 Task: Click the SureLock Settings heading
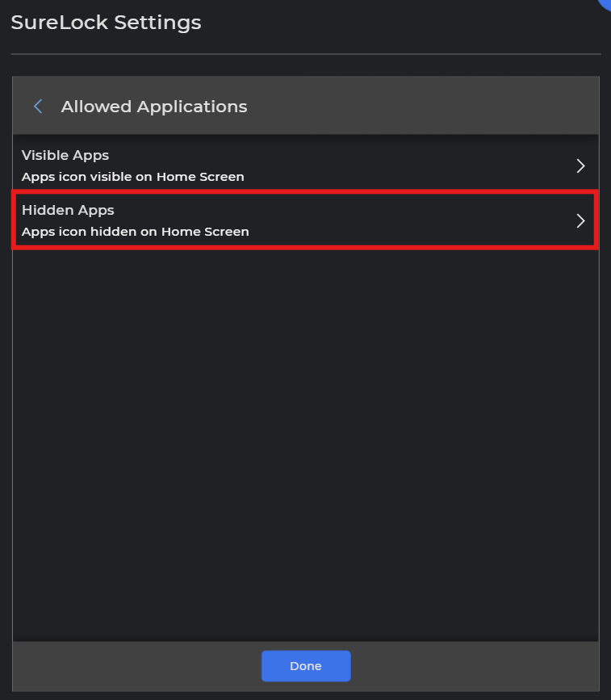[x=106, y=23]
